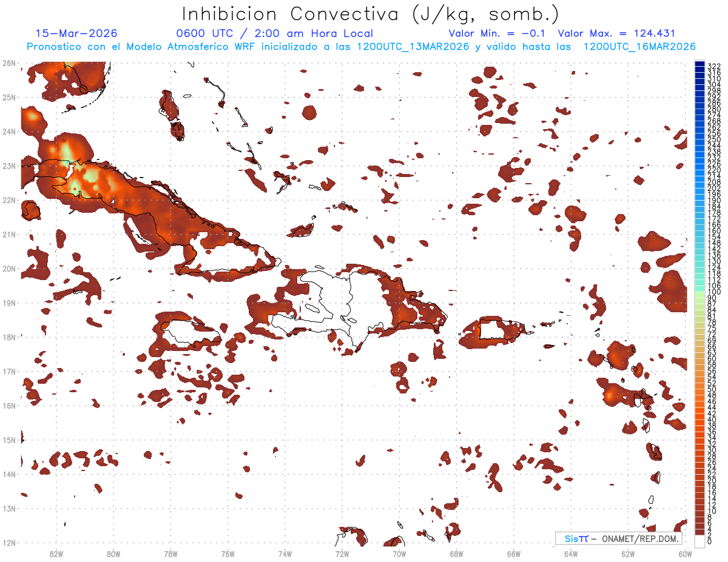Click the '21N' latitude label

point(9,234)
